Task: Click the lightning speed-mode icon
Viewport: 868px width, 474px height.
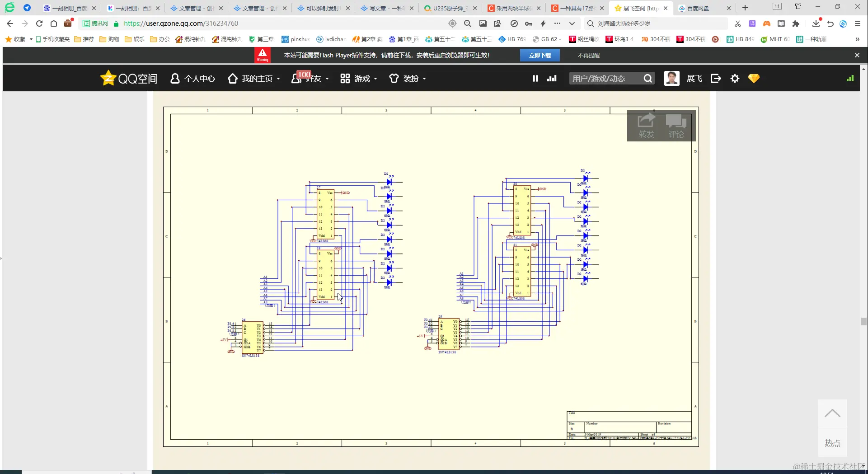Action: [543, 23]
